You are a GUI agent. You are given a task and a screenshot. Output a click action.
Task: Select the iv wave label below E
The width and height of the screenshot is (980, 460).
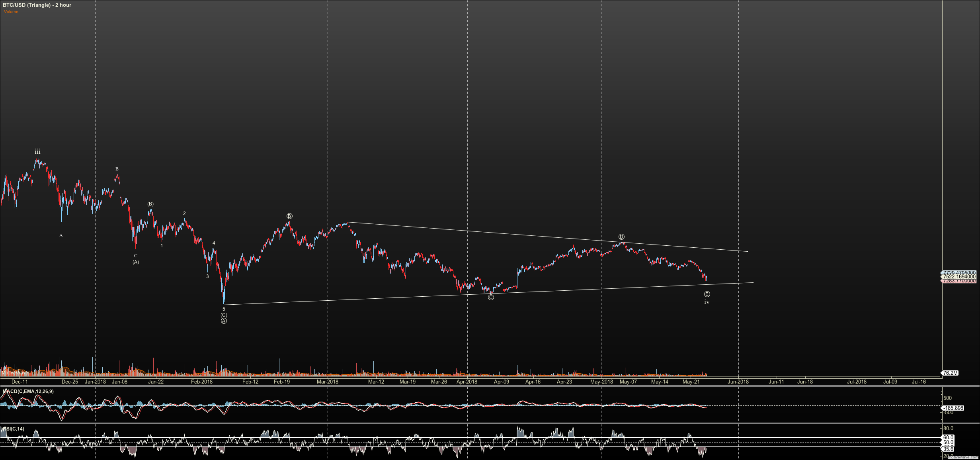(707, 302)
